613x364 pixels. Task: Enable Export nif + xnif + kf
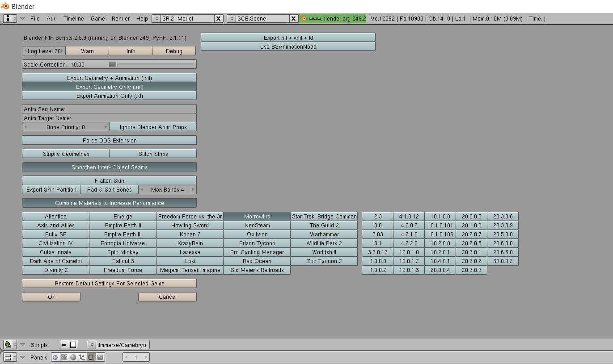(x=288, y=38)
